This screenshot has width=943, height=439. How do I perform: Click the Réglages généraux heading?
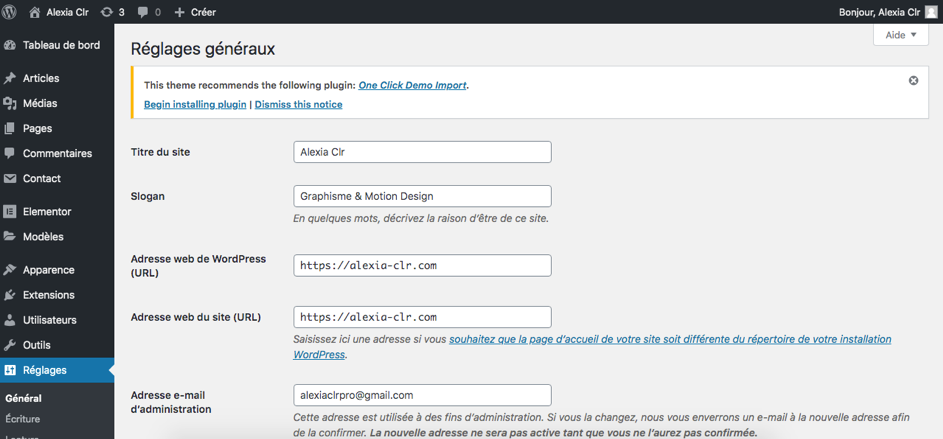tap(203, 49)
